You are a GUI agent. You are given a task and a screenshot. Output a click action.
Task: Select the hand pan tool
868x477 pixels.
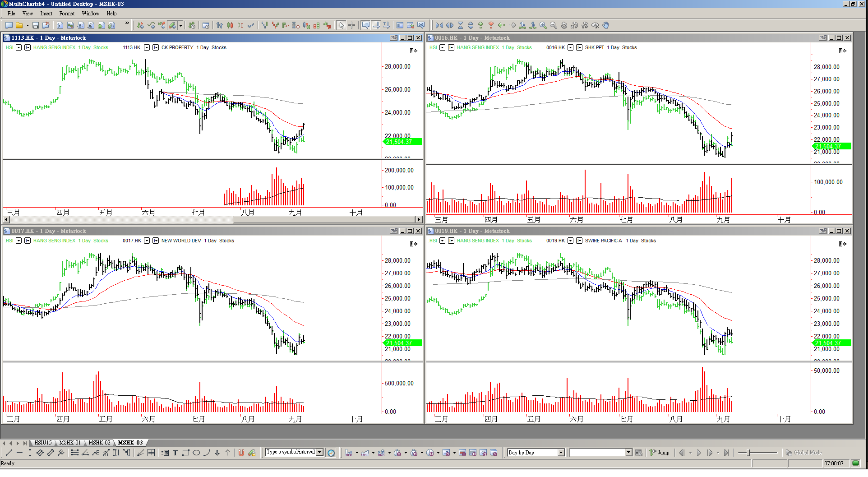(x=606, y=25)
